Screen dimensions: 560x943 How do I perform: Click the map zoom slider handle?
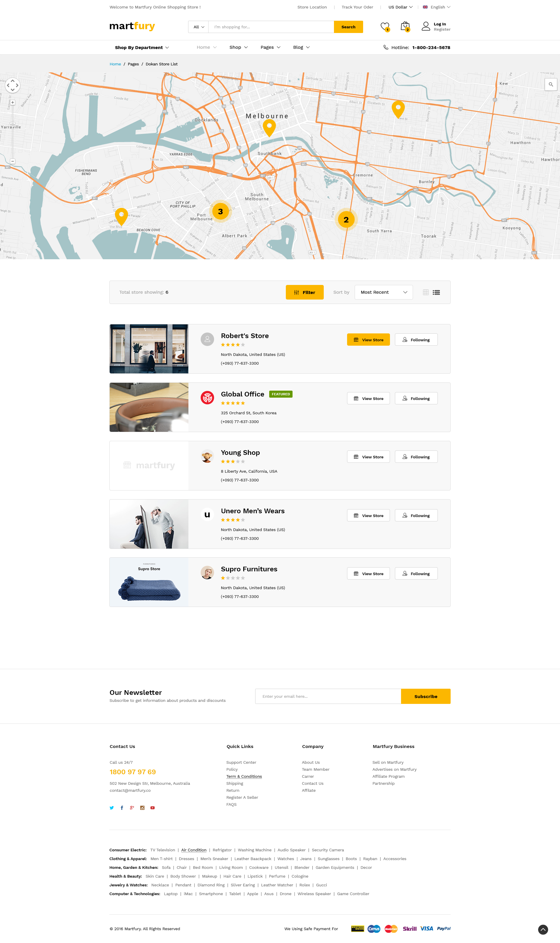[x=13, y=123]
